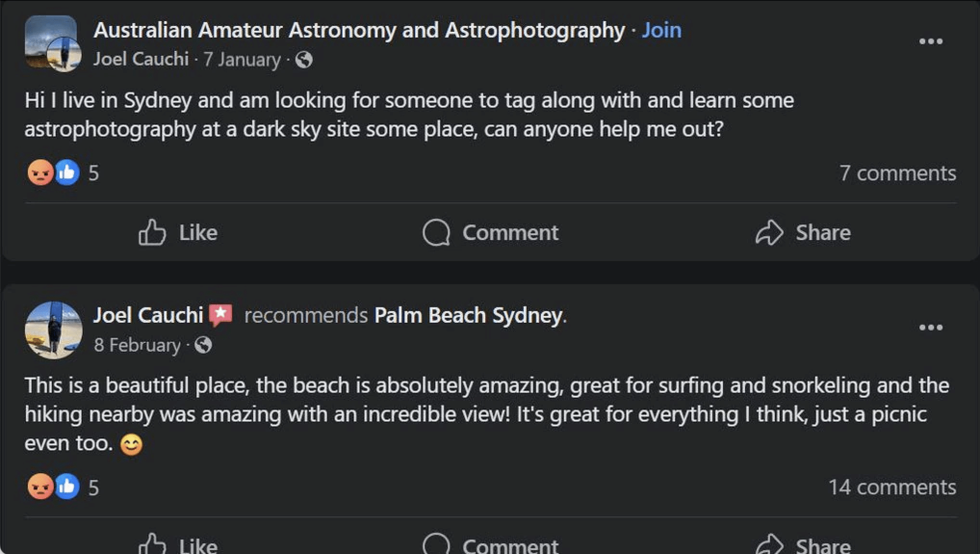Click the thumbs-up reaction icon on the astrophotography post
The width and height of the screenshot is (980, 554).
67,172
